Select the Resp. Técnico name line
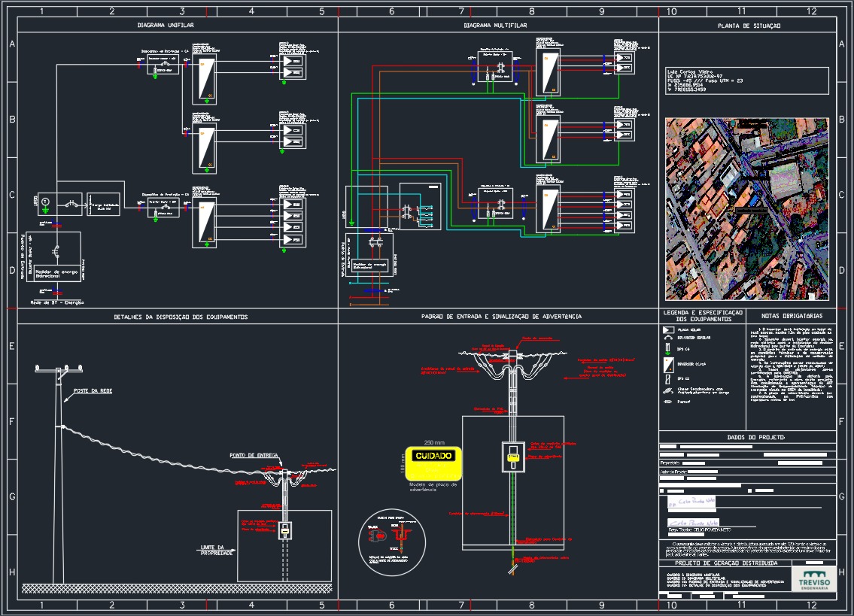This screenshot has height=616, width=854. point(700,530)
